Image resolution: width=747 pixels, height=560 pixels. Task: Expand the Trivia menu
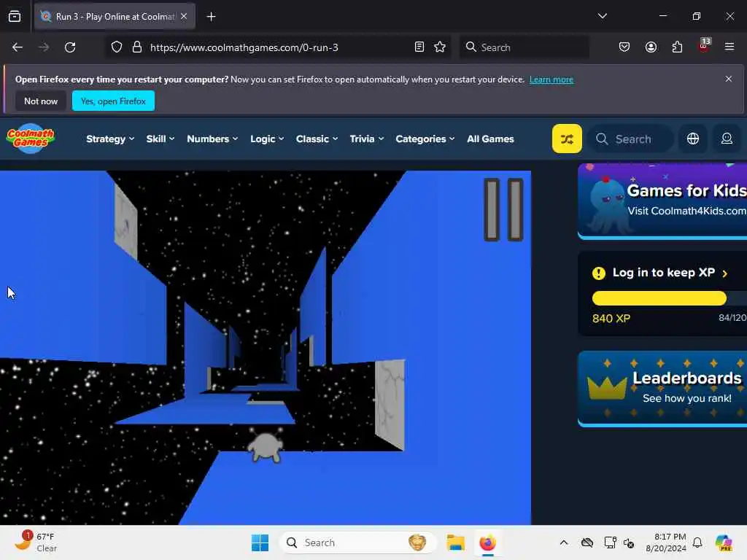tap(366, 139)
